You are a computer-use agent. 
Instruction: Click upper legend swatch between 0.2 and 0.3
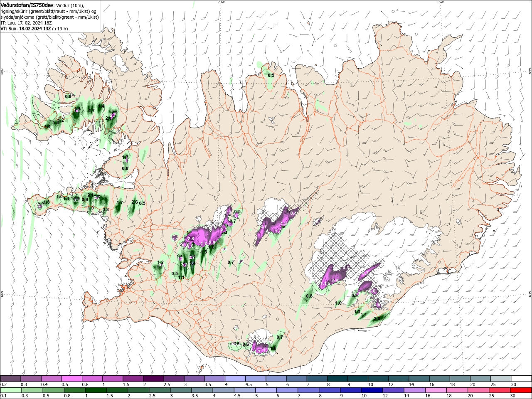[x=11, y=379]
